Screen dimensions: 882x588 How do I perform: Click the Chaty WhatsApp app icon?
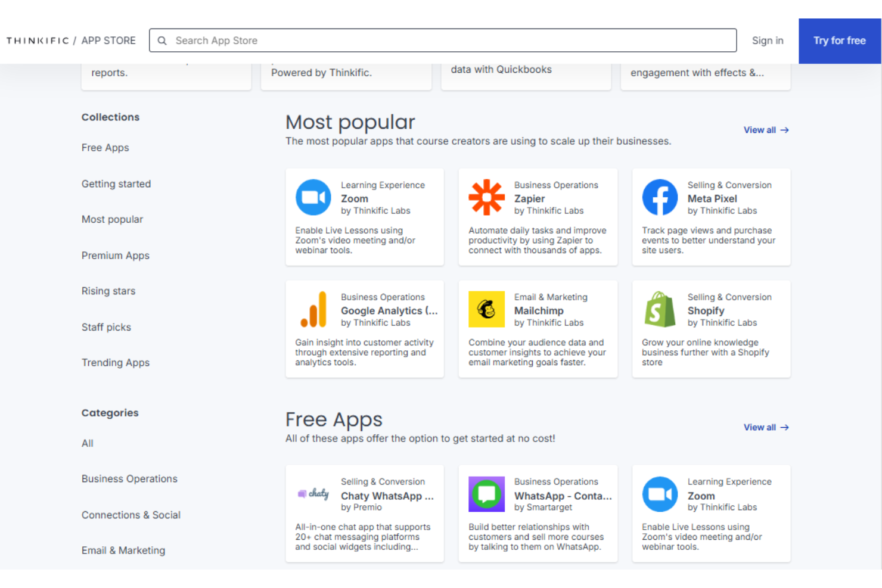313,494
